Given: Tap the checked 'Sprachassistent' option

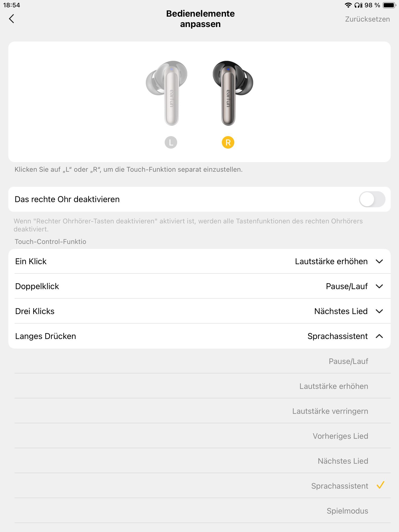Looking at the screenshot, I should [340, 486].
